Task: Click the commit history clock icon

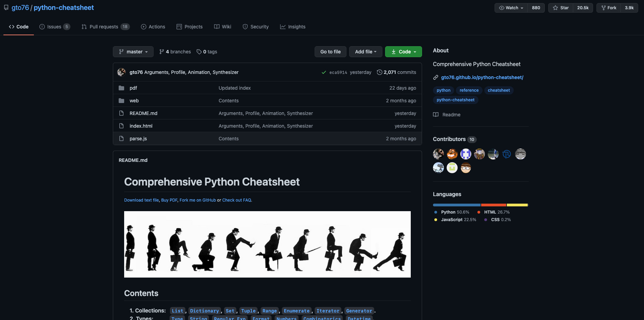Action: (379, 72)
